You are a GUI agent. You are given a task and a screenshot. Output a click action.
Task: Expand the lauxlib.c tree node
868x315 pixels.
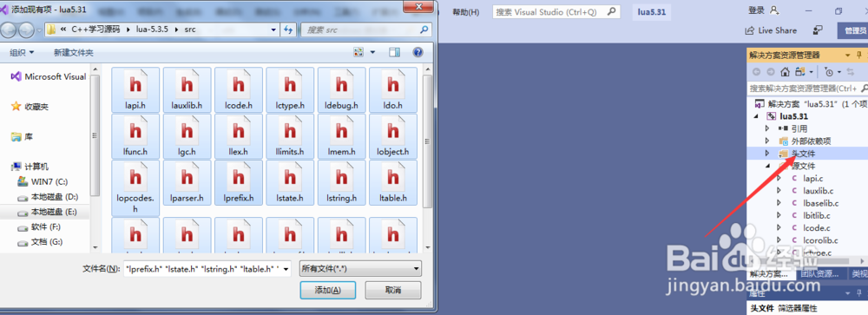coord(779,191)
